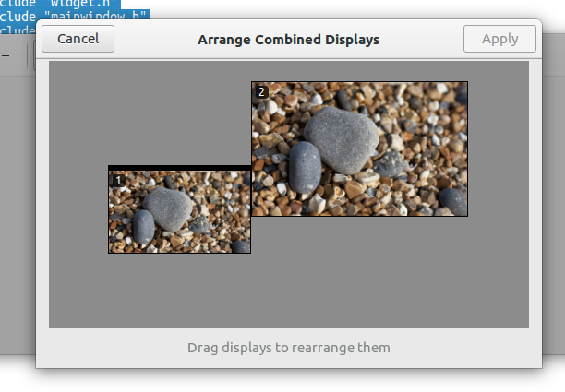
Task: Click the small blue-gray pebble in display 1
Action: click(x=144, y=226)
